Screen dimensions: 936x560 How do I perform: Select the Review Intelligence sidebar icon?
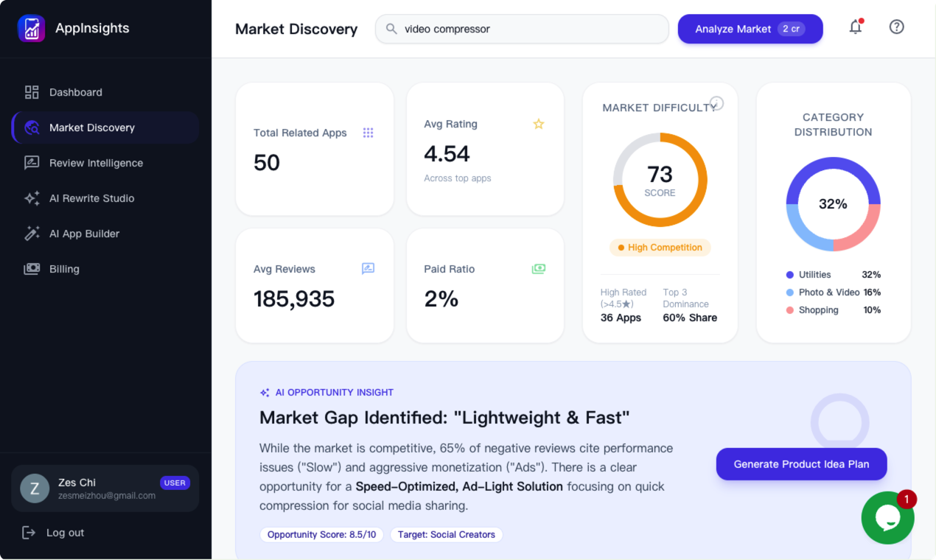[31, 163]
